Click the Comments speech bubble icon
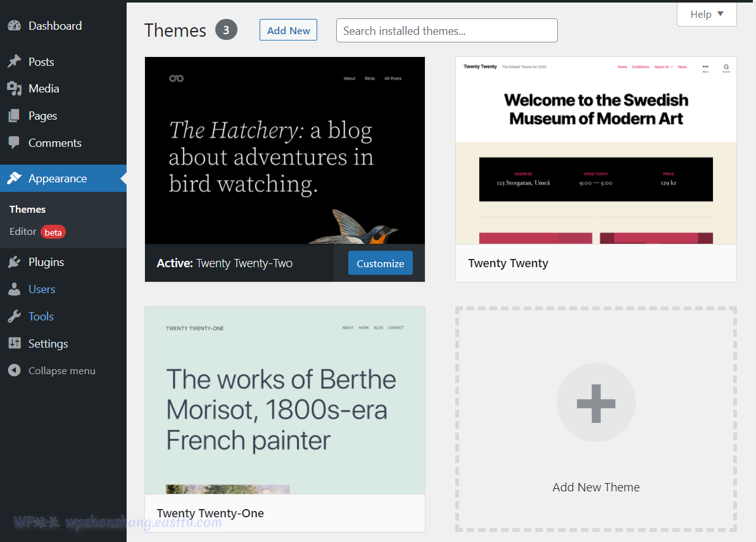This screenshot has width=756, height=542. (15, 142)
